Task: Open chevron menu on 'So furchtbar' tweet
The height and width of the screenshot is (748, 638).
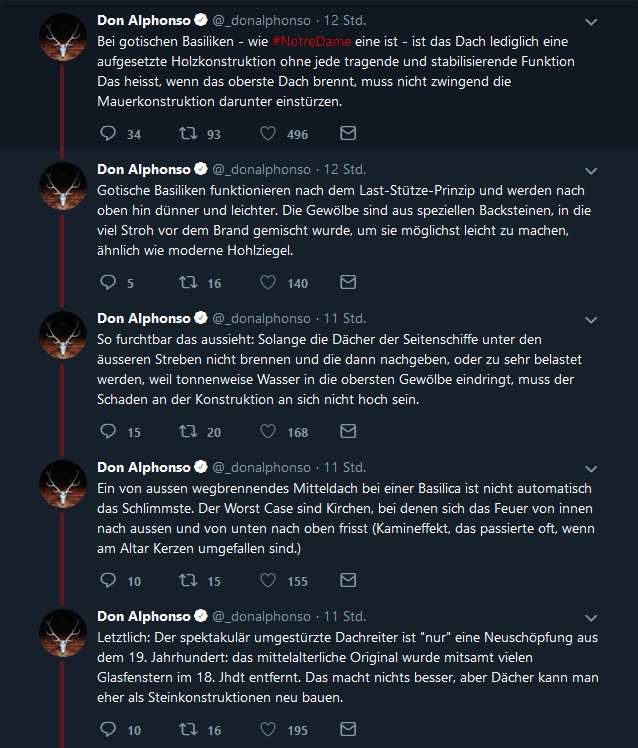Action: (591, 320)
